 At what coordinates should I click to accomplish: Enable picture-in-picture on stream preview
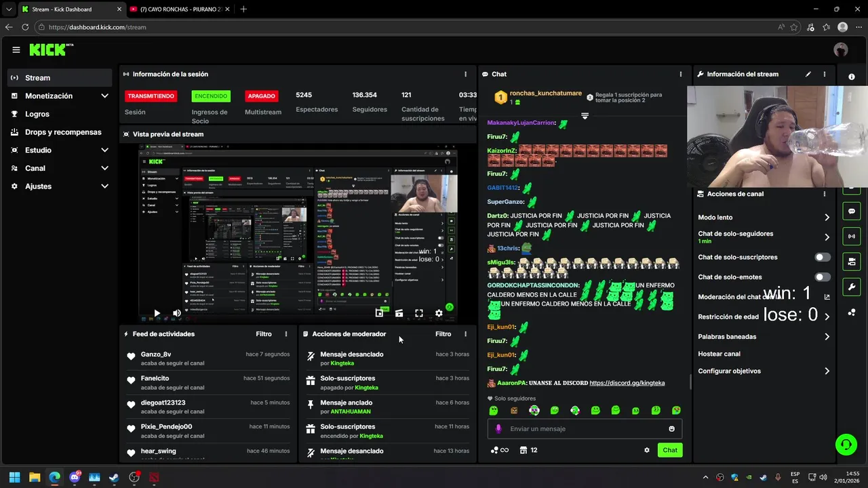379,313
